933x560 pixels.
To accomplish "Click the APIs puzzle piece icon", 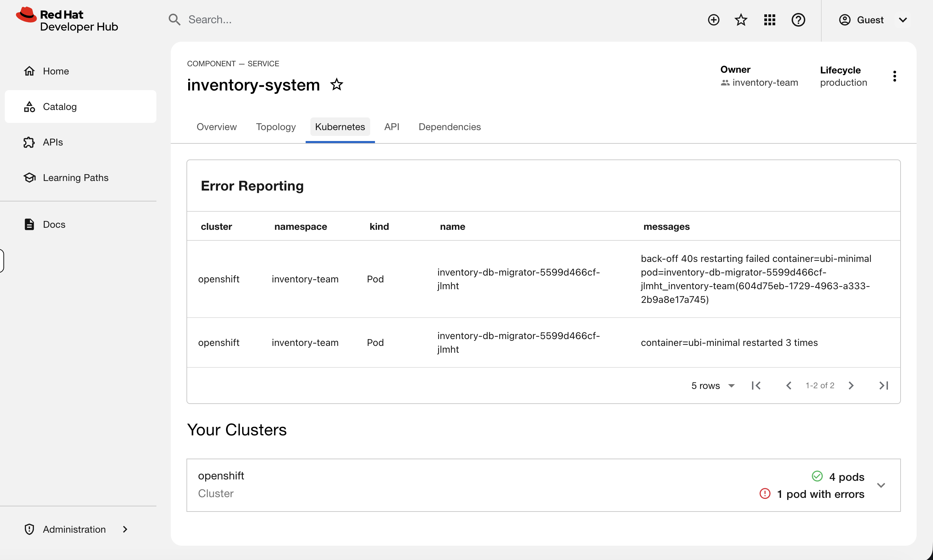I will 29,142.
